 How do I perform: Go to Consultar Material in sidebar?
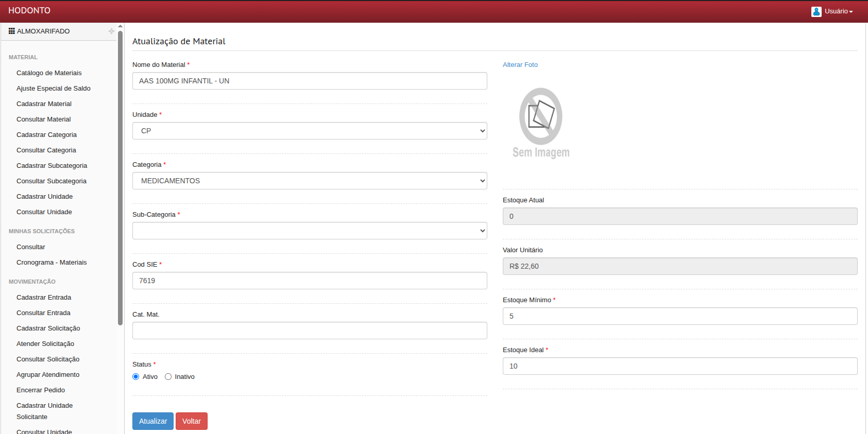[44, 119]
